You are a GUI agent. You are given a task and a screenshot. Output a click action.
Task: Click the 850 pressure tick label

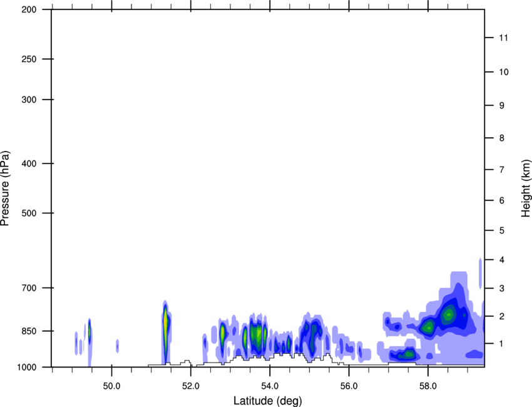(29, 331)
